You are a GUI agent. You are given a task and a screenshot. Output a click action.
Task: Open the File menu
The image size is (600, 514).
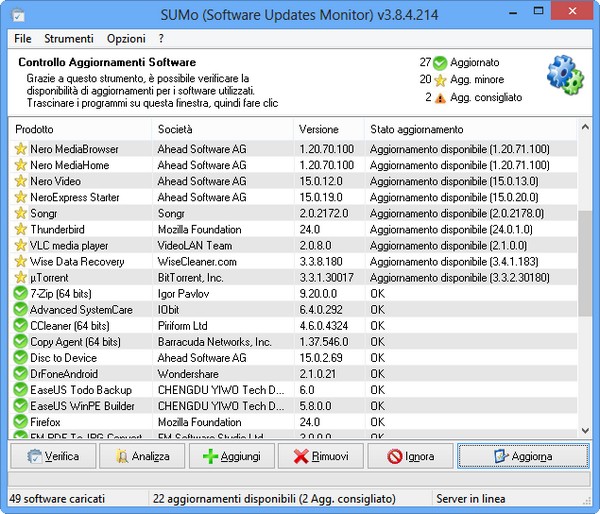[x=23, y=39]
